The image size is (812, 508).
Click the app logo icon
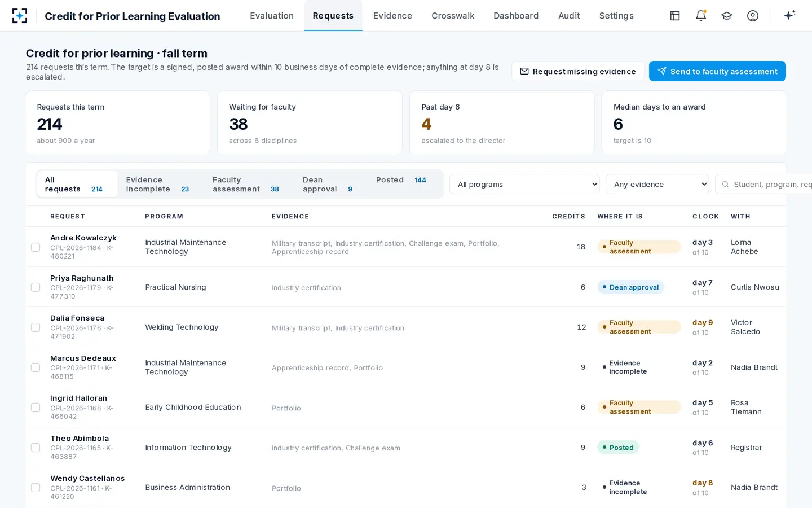pyautogui.click(x=20, y=16)
